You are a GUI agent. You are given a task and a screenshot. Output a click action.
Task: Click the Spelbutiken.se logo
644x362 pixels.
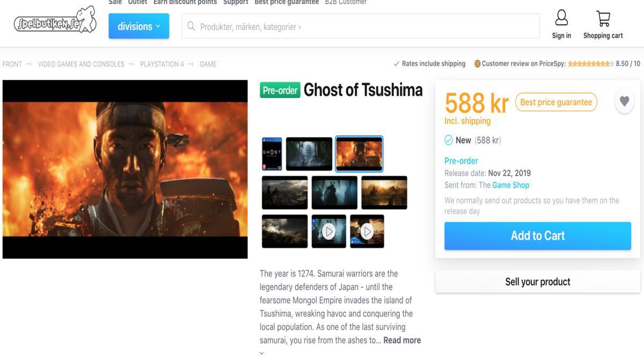[55, 21]
